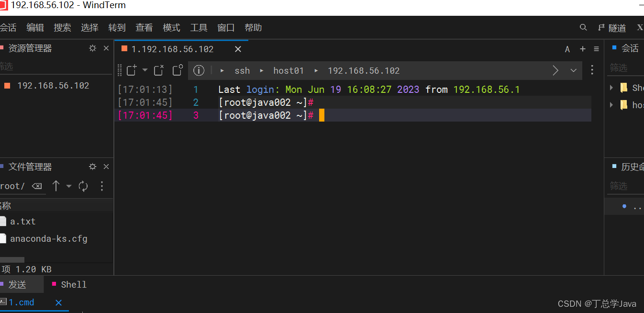Expand the arrow before ssh breadcrumb
Viewport: 644px width, 313px height.
(x=222, y=70)
